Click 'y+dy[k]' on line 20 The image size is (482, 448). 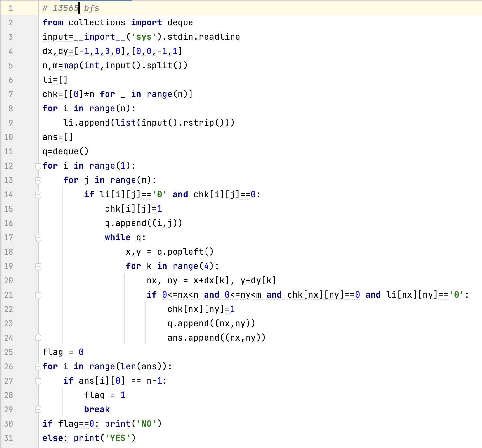pyautogui.click(x=258, y=280)
